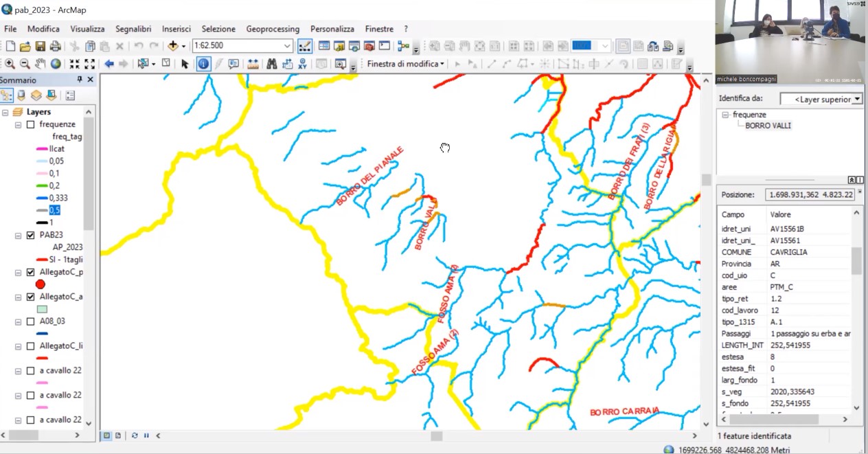The image size is (868, 454).
Task: Collapse the frequenze node in Identify tree
Action: [x=724, y=115]
